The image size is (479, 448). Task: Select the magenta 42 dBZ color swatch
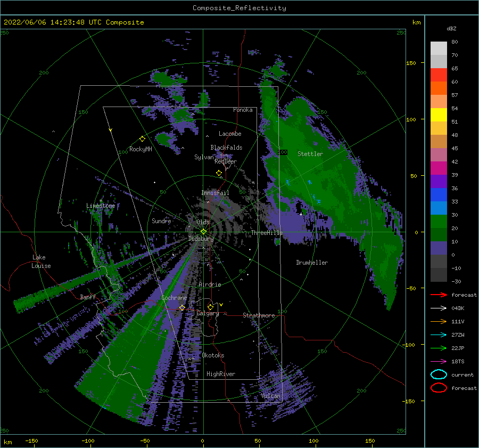(439, 168)
